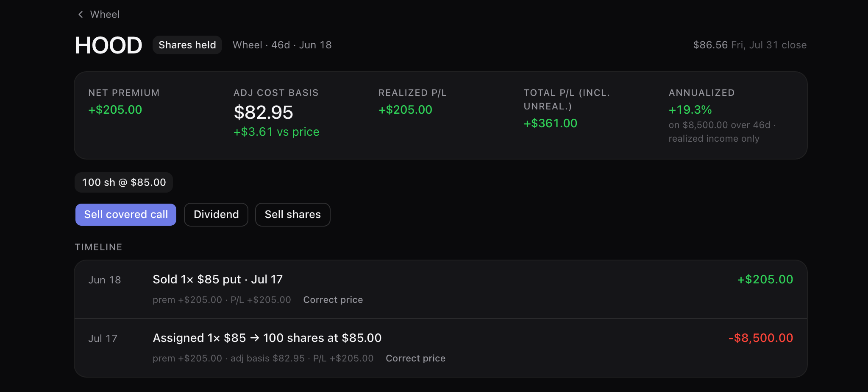Go back to Wheel page

click(x=99, y=14)
